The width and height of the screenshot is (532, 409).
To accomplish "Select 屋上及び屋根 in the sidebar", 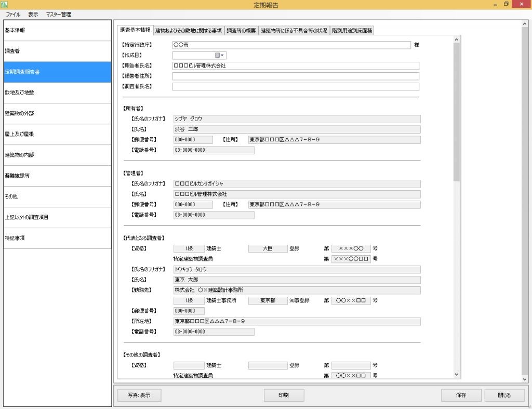I will coord(57,135).
